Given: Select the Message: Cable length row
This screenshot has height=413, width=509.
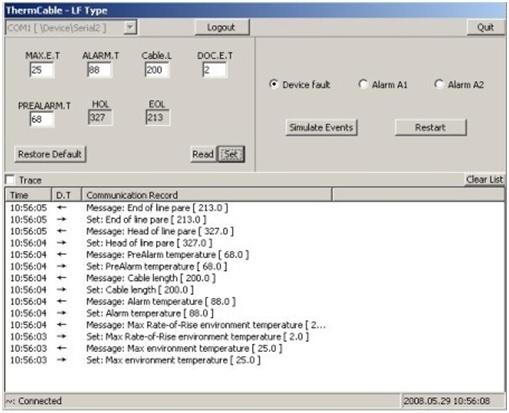Looking at the screenshot, I should click(x=255, y=278).
